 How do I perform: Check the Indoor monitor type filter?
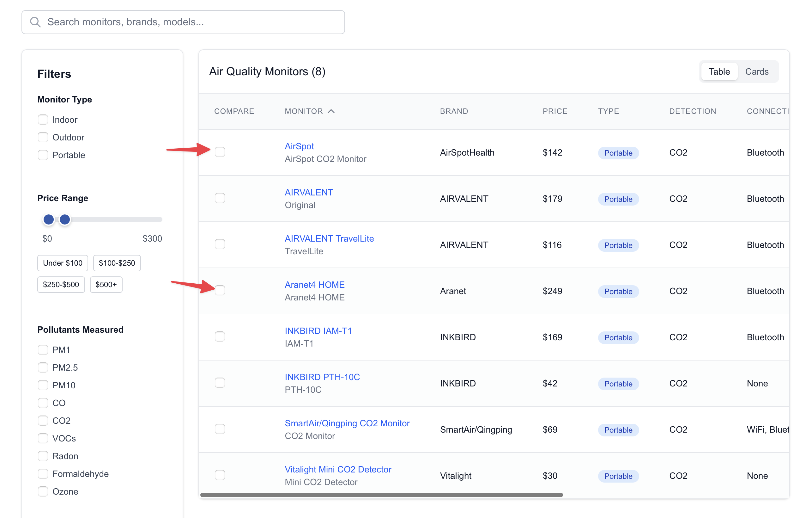pyautogui.click(x=43, y=120)
